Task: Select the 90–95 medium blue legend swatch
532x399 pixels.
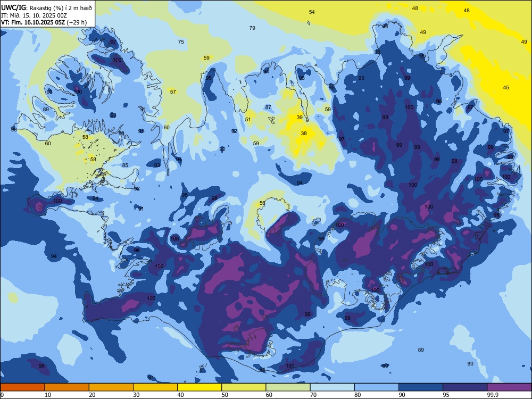Action: click(421, 387)
